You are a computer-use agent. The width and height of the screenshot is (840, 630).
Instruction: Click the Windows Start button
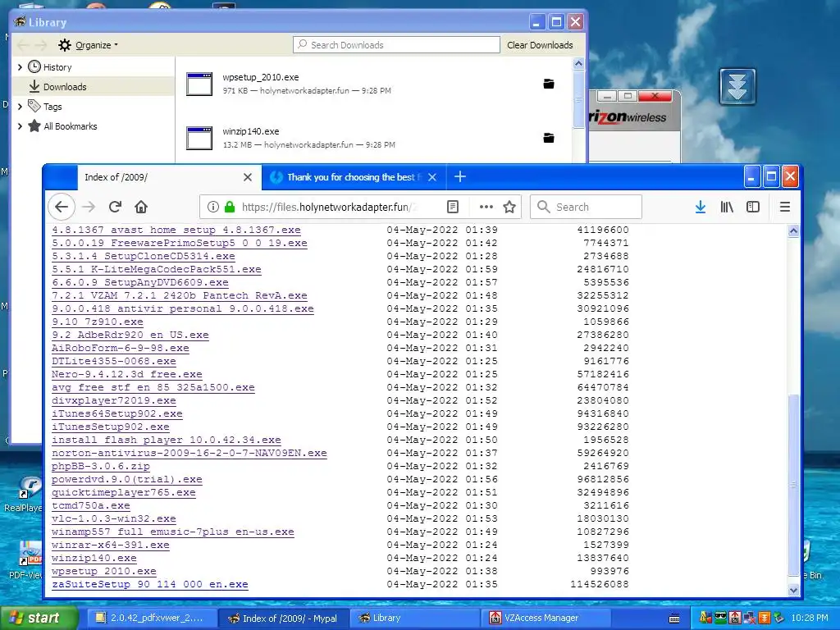(x=39, y=618)
